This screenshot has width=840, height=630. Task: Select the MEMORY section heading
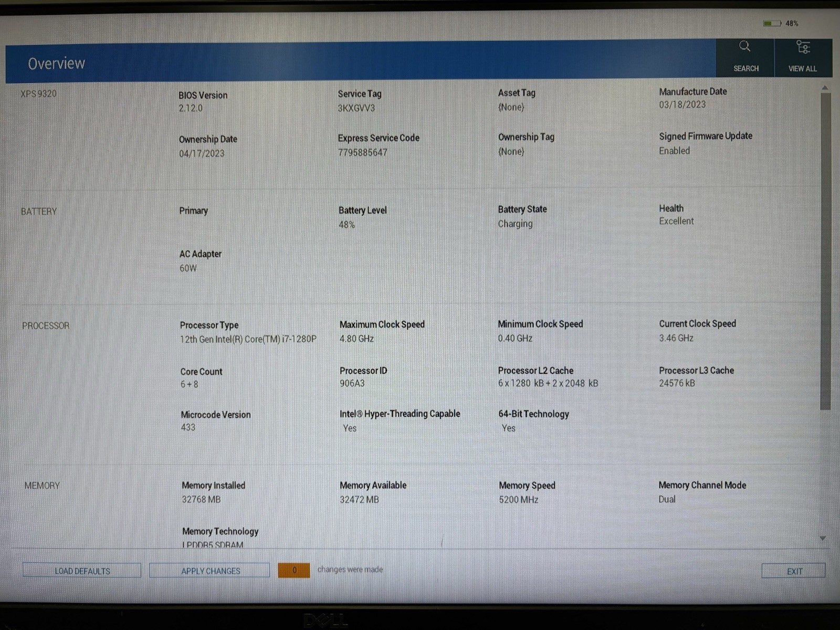(x=42, y=486)
